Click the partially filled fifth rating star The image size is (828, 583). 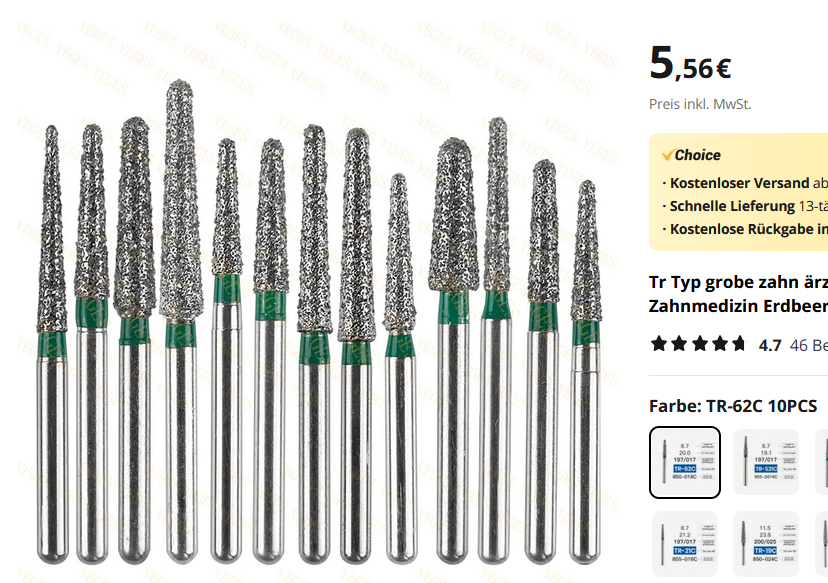[738, 344]
